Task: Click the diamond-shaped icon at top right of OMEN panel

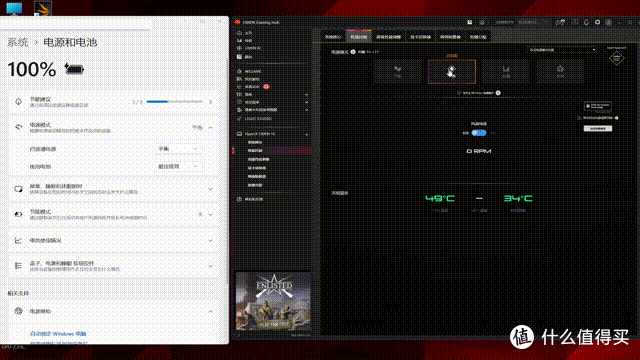Action: (617, 58)
